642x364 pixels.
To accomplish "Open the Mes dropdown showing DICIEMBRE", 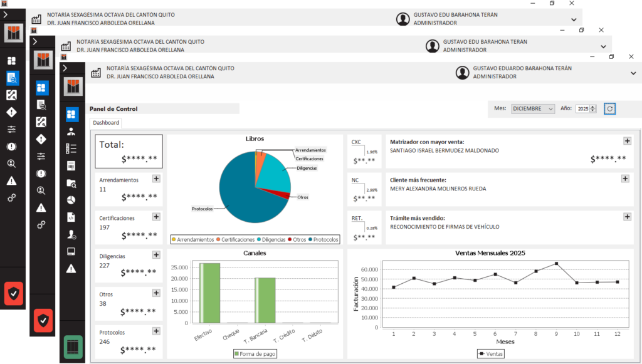I will click(533, 109).
